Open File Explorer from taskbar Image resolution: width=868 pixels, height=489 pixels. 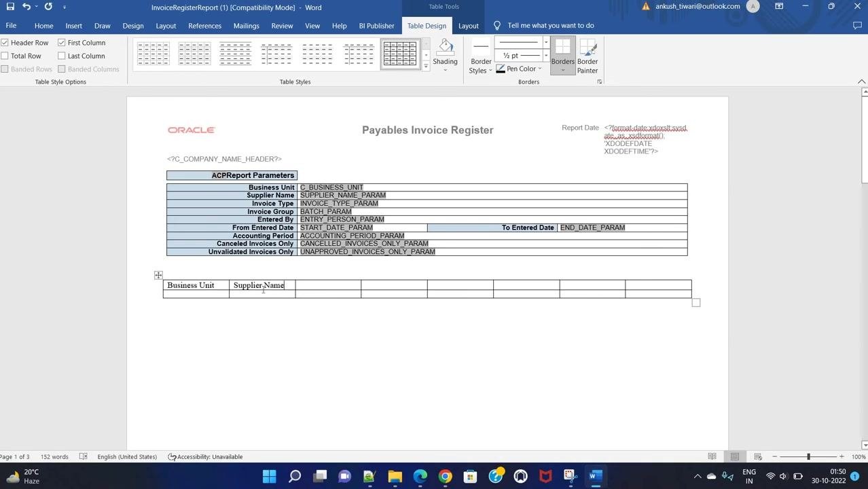(x=395, y=477)
